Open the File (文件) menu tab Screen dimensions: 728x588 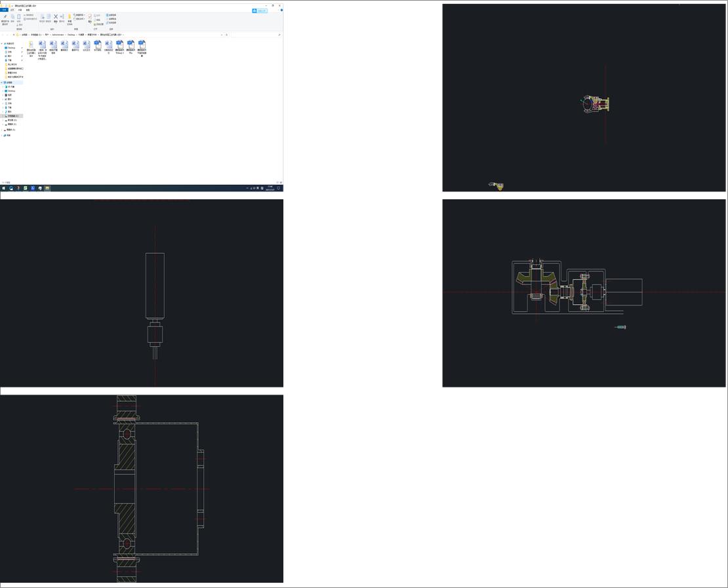4,10
